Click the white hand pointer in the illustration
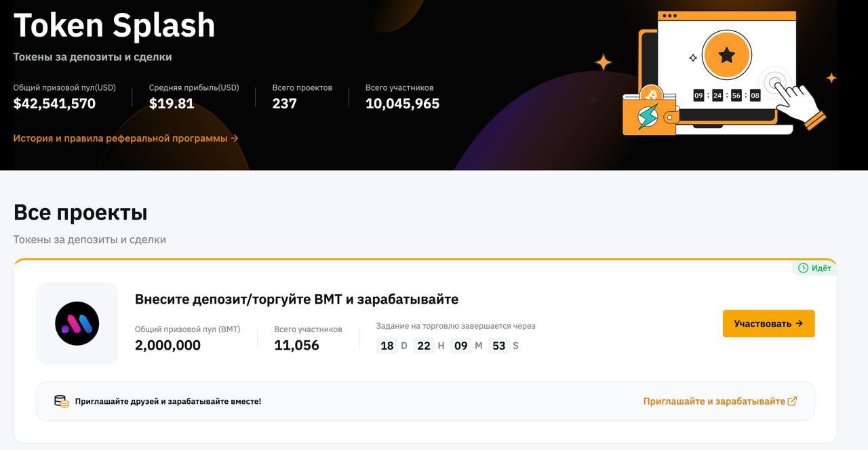This screenshot has width=868, height=450. [x=802, y=102]
